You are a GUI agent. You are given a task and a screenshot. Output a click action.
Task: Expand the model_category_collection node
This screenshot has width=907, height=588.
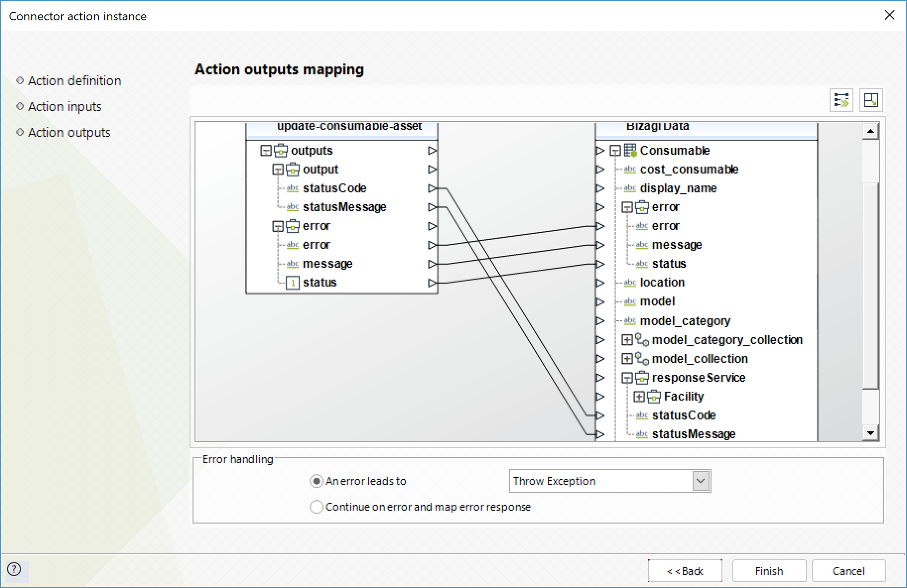click(x=627, y=340)
